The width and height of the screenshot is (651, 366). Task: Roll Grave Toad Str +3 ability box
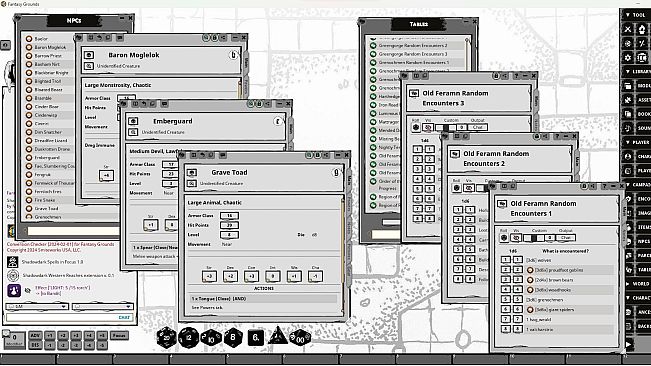(209, 276)
